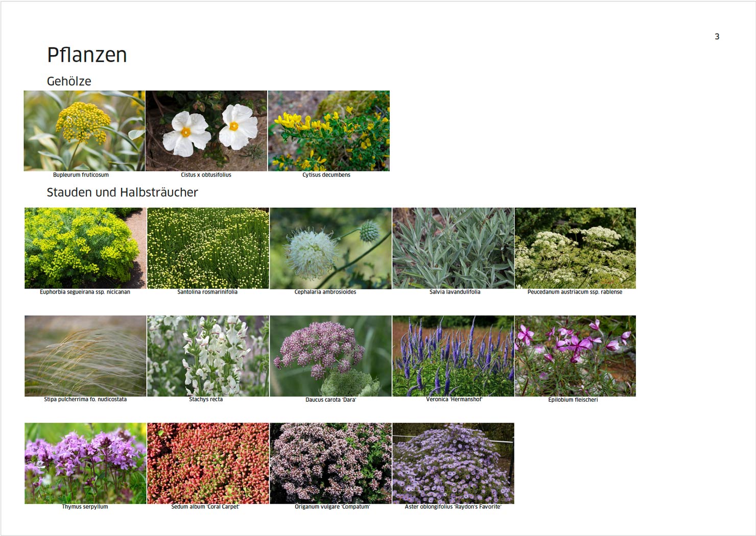Click the caption 'Stipa pulcherrima fo. nudicostata'
The image size is (756, 536).
(85, 399)
